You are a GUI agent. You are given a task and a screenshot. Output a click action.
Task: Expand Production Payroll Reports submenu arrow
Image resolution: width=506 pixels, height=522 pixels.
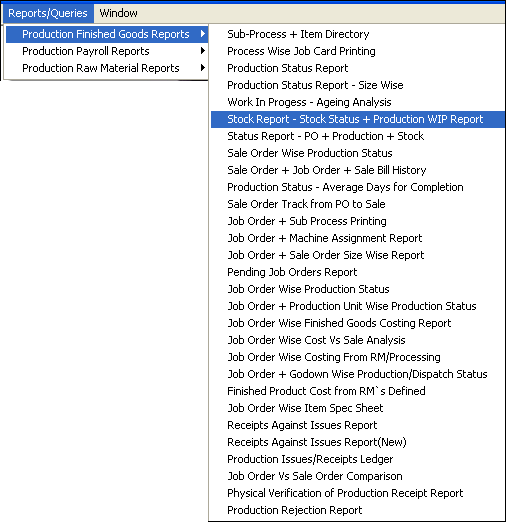coord(202,51)
